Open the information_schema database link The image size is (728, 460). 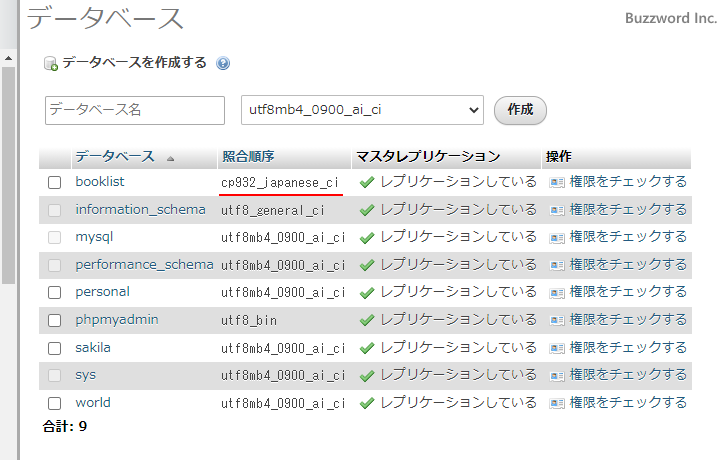click(x=140, y=210)
